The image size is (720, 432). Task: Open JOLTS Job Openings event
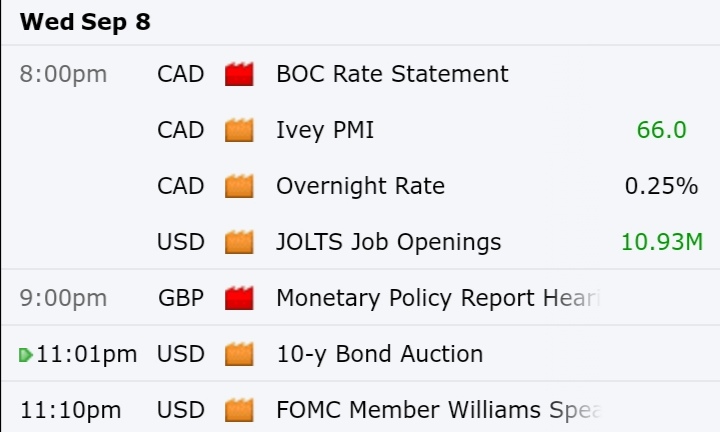click(388, 242)
